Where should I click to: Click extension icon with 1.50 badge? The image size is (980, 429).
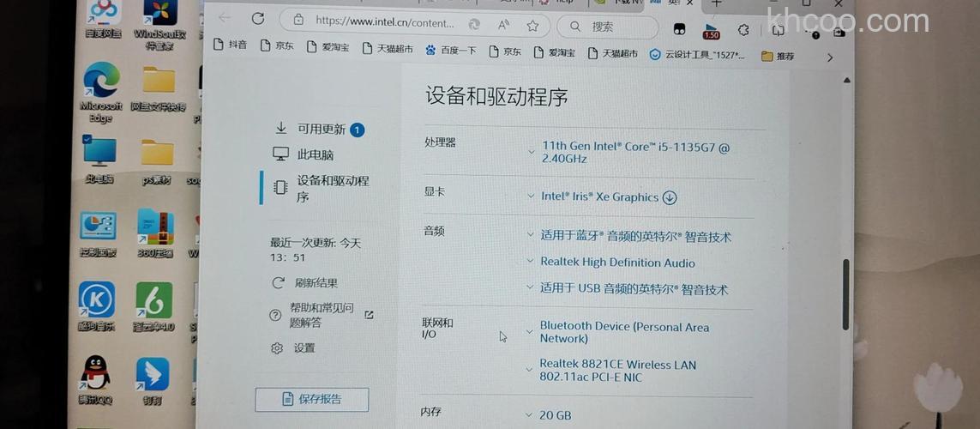click(712, 31)
